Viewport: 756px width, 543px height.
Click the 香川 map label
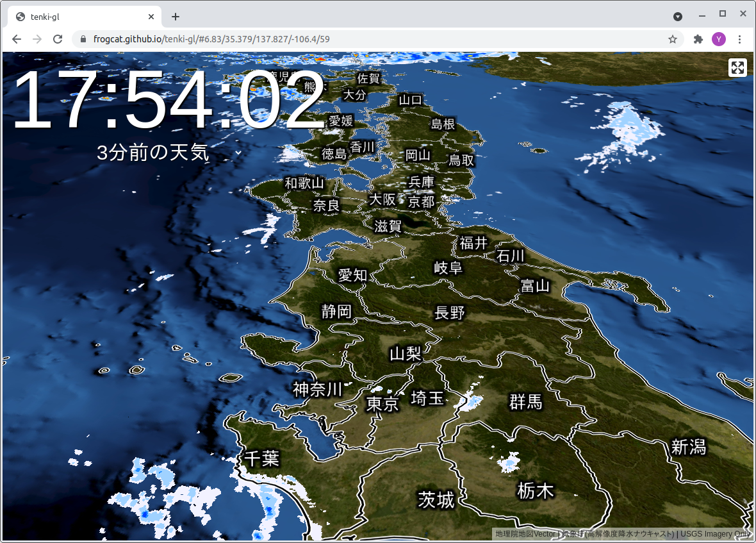[362, 147]
